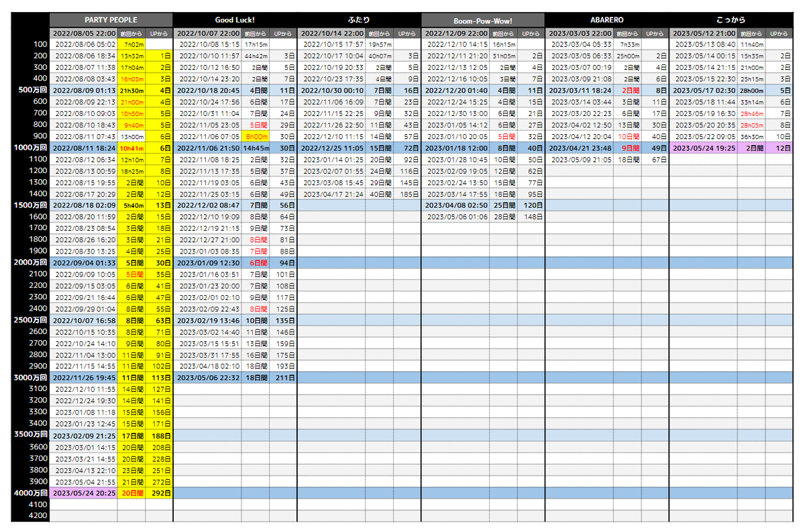Click cell 2022/10/30 00:10
Image resolution: width=805 pixels, height=532 pixels.
pos(331,90)
